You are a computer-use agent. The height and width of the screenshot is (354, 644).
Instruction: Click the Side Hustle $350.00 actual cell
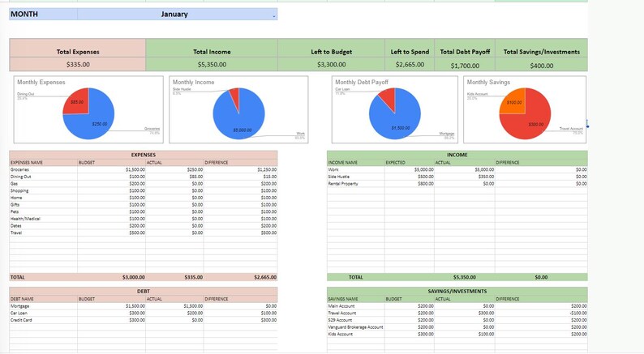pos(465,177)
